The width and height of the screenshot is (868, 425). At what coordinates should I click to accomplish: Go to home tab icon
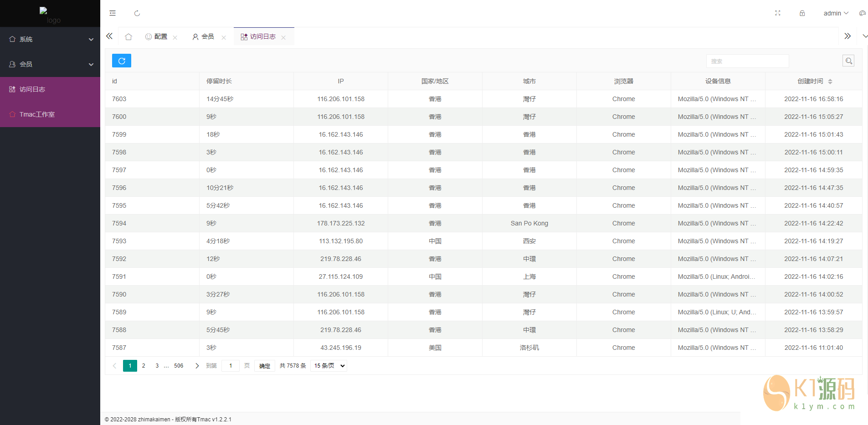(x=128, y=37)
